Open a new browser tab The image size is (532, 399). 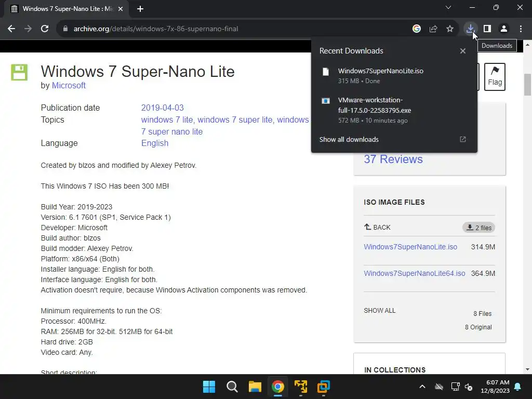140,9
